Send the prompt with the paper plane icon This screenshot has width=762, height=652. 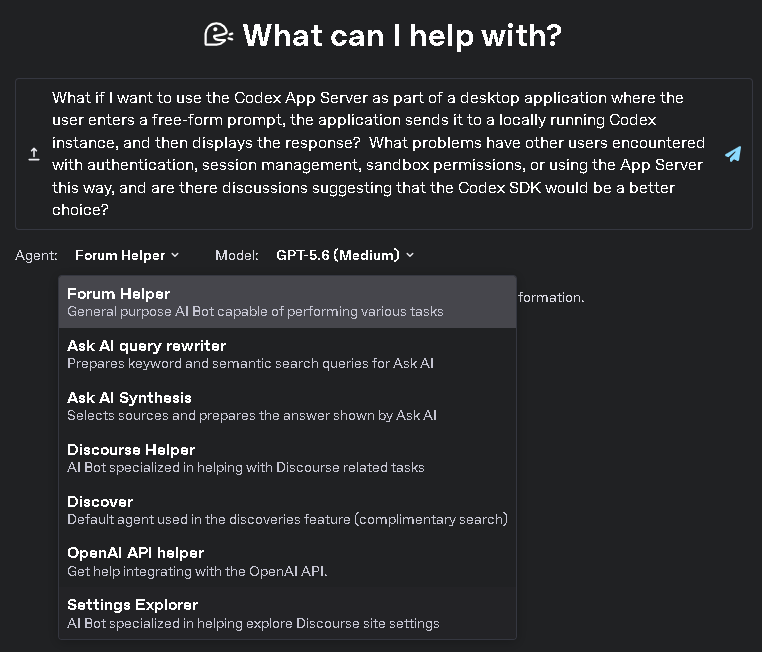coord(733,154)
